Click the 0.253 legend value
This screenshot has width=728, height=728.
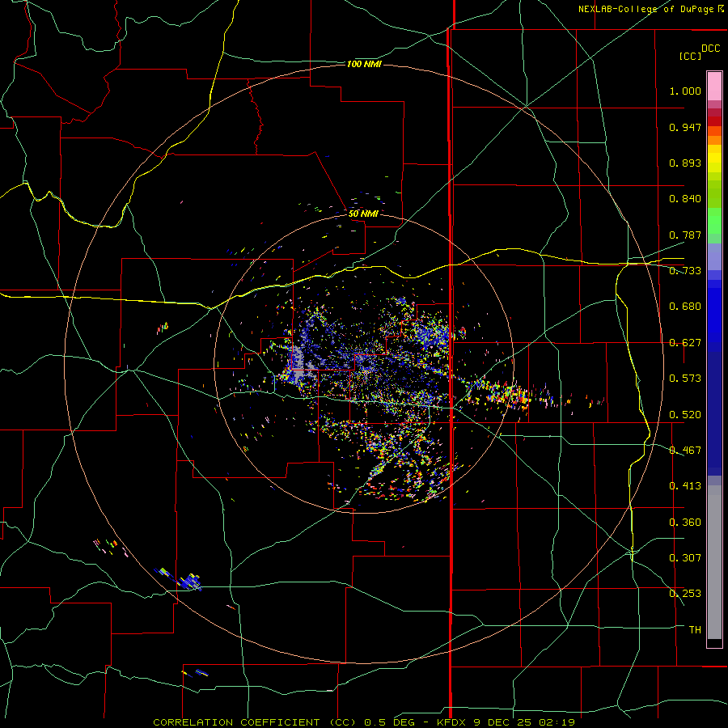coord(685,594)
